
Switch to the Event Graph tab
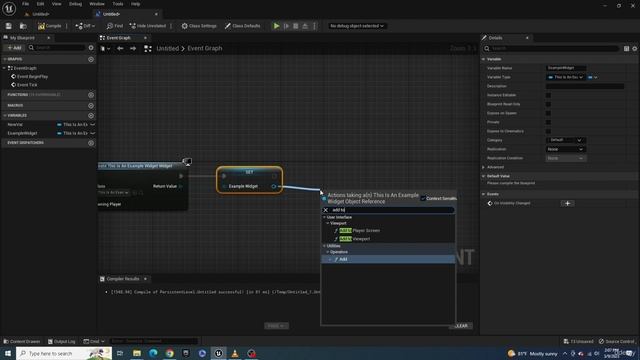tap(118, 38)
